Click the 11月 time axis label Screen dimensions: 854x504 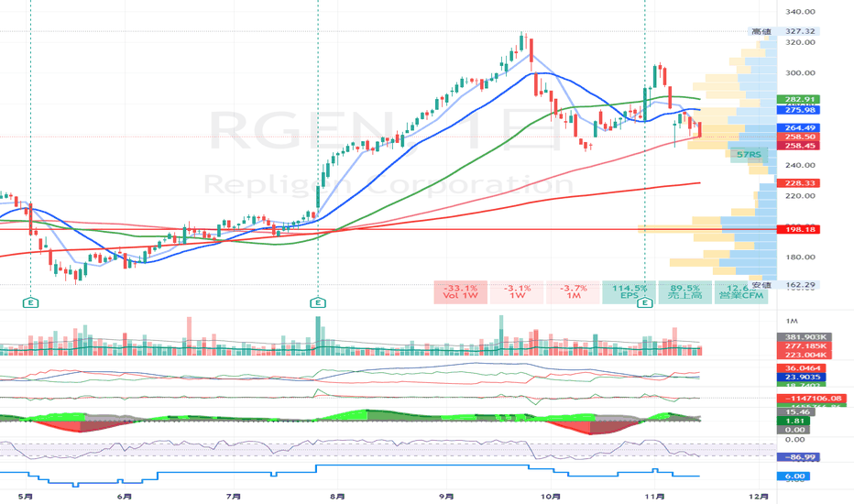tap(654, 497)
